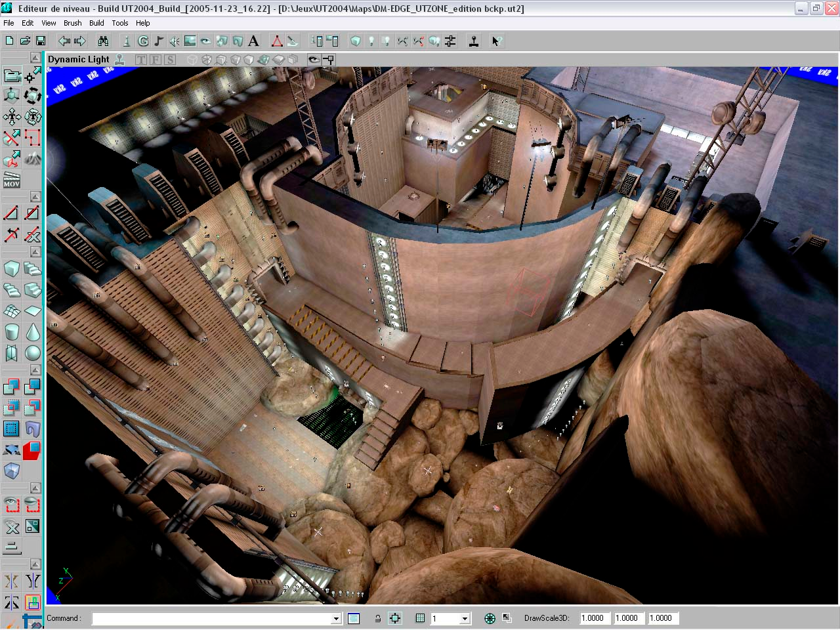
Task: Toggle the viewport maximize control
Action: [505, 617]
